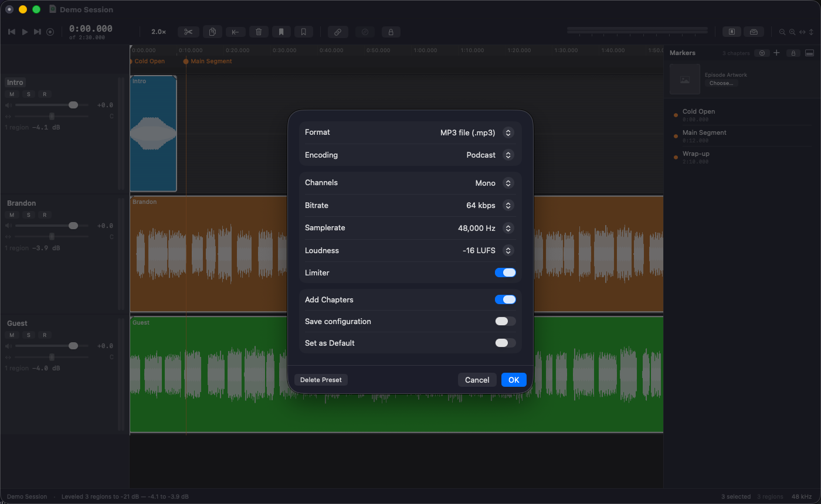Click the Brandon track name label
The height and width of the screenshot is (504, 821).
[21, 203]
